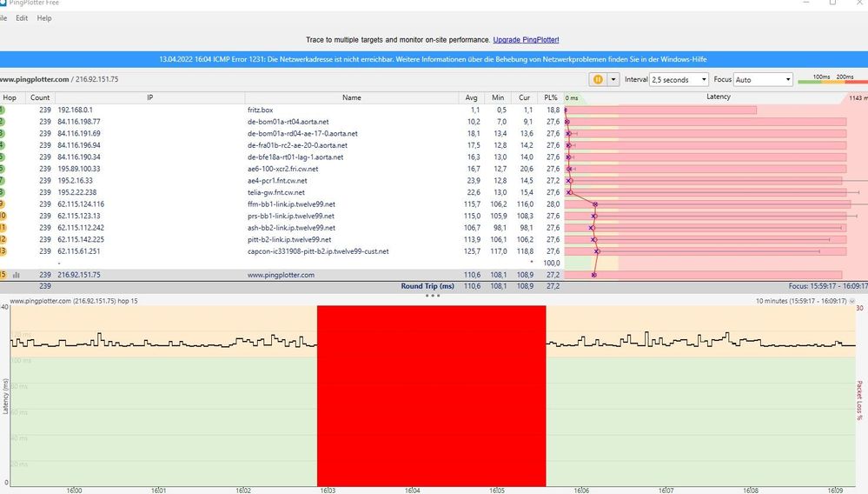Viewport: 868px width, 494px height.
Task: Open the Help menu
Action: point(44,17)
